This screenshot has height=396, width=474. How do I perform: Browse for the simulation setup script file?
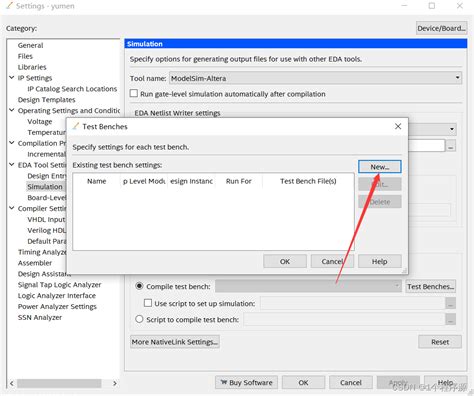click(451, 303)
